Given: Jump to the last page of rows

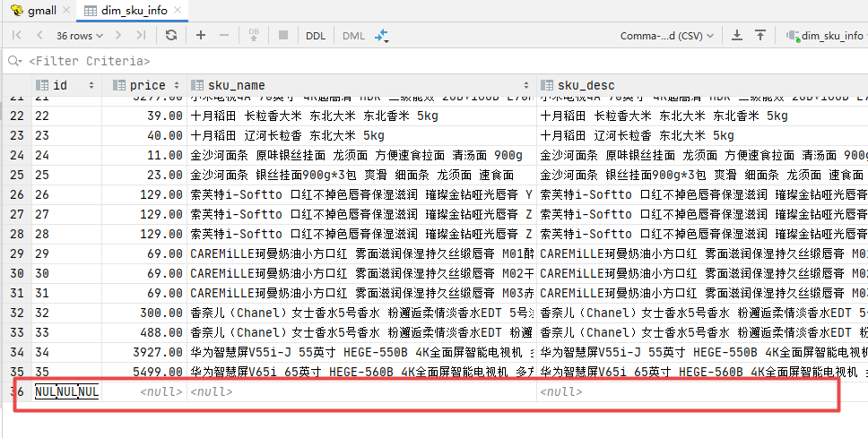Looking at the screenshot, I should click(x=141, y=36).
